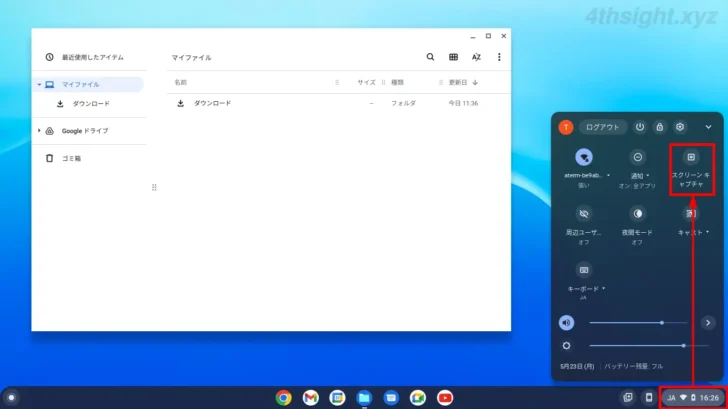The image size is (728, 409).
Task: Open the launcher circle button on shelf
Action: pyautogui.click(x=12, y=398)
